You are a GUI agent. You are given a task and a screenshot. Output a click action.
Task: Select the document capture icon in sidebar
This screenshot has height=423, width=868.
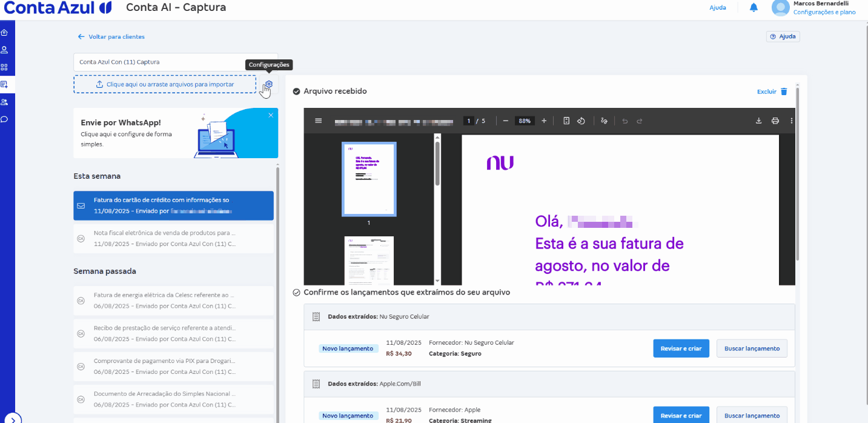4,84
